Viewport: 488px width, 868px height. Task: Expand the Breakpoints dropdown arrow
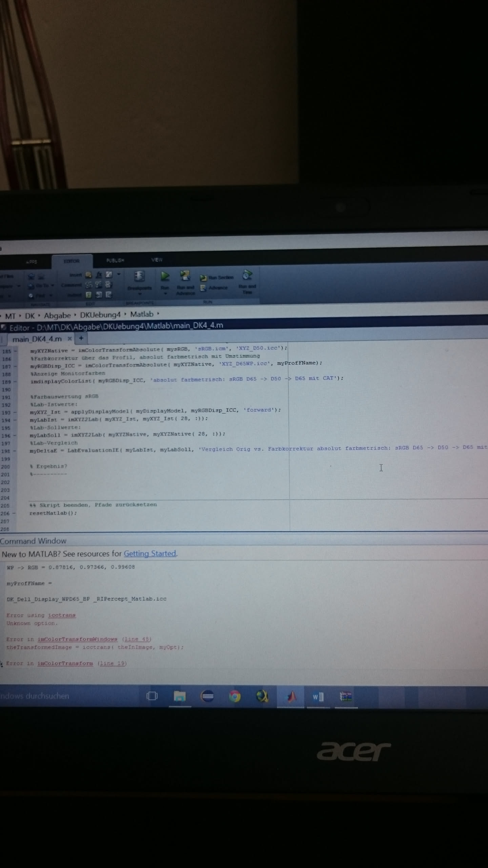[x=140, y=294]
